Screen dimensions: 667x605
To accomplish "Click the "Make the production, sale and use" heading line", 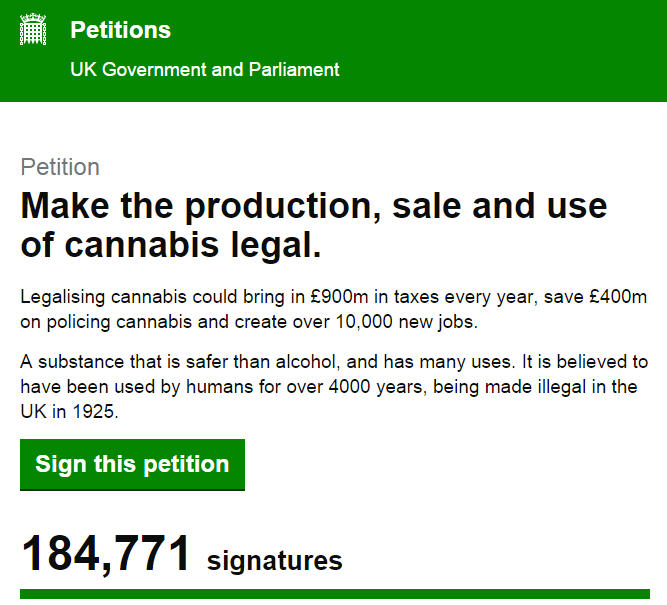I will click(313, 206).
